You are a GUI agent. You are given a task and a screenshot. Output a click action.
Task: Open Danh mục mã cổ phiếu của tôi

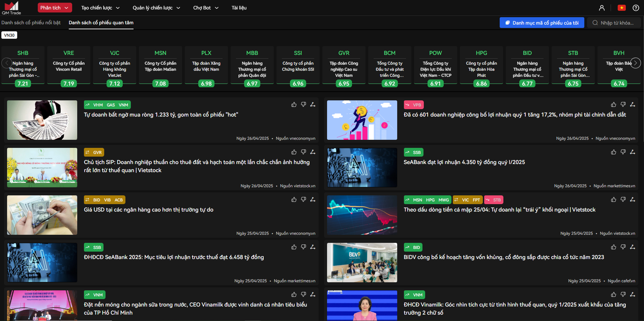pos(542,23)
